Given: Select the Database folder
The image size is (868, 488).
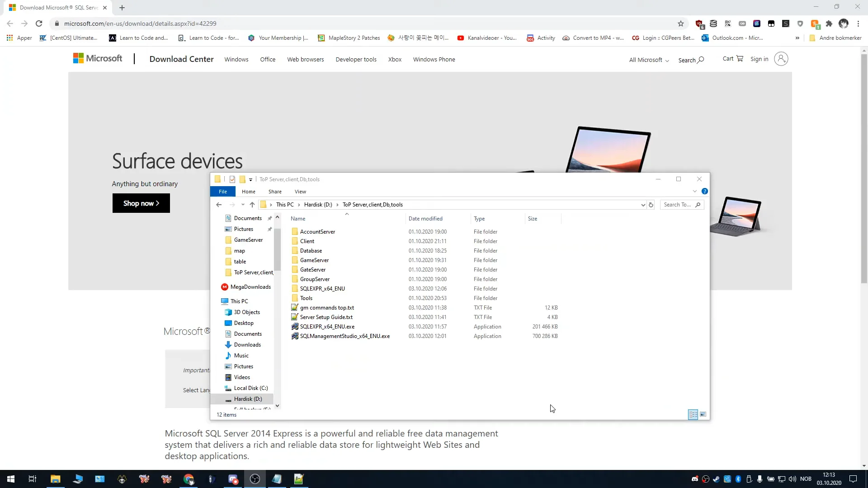Looking at the screenshot, I should tap(311, 251).
